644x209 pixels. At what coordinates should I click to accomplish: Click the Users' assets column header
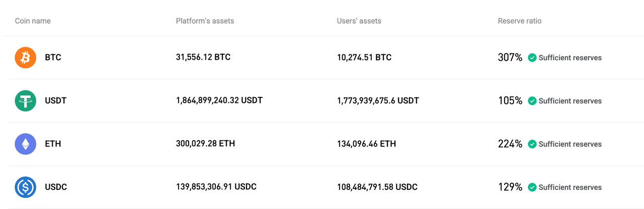[359, 21]
